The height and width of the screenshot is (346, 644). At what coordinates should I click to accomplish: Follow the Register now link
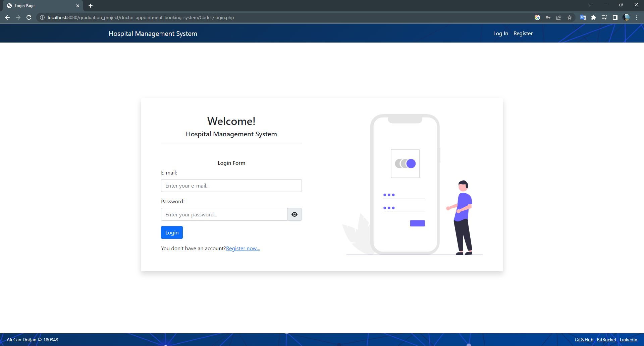(x=243, y=248)
